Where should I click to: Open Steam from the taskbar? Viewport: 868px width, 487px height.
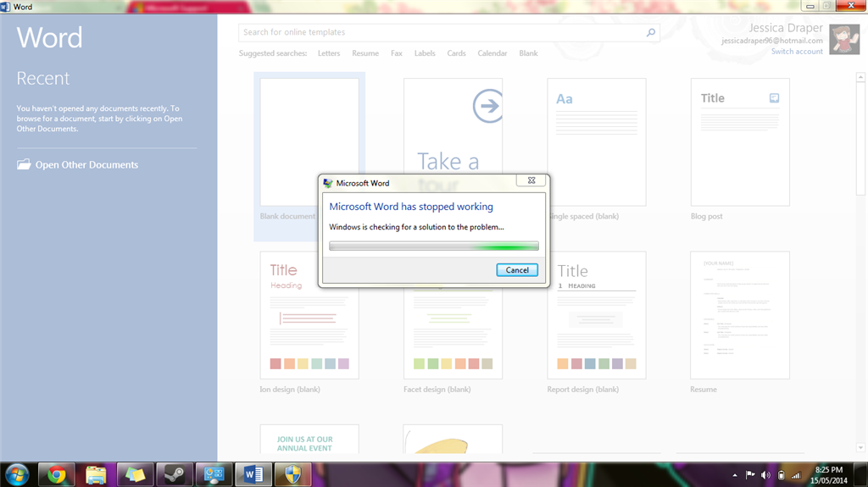[175, 475]
